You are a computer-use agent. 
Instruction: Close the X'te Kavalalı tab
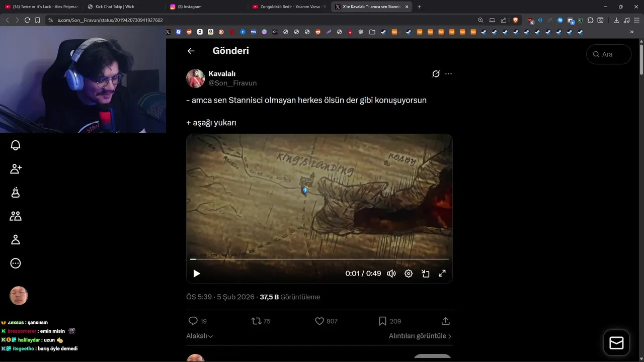point(407,7)
